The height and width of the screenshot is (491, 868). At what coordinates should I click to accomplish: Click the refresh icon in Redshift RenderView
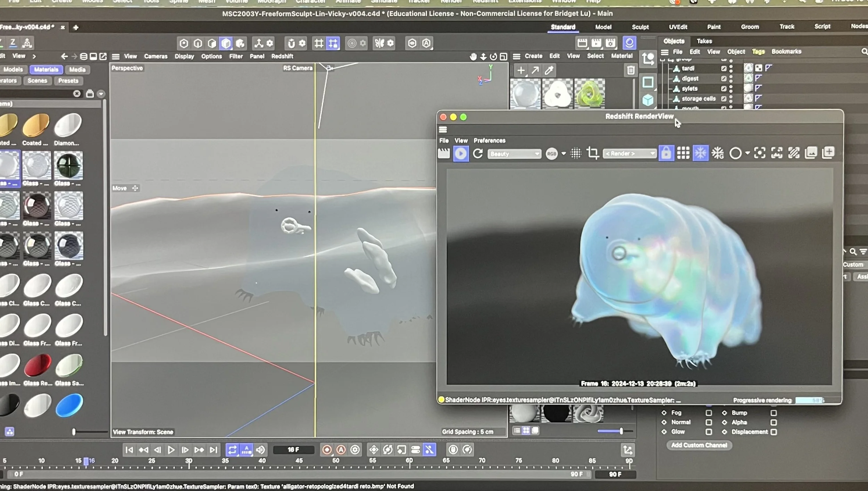(478, 154)
